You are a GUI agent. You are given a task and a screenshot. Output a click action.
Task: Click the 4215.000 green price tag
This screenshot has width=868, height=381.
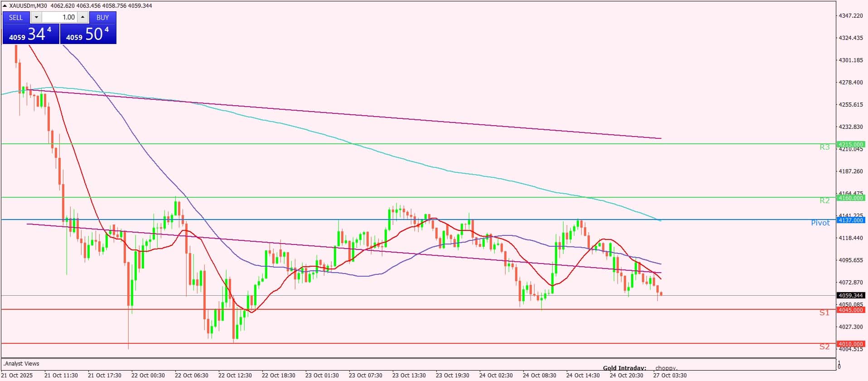[851, 144]
